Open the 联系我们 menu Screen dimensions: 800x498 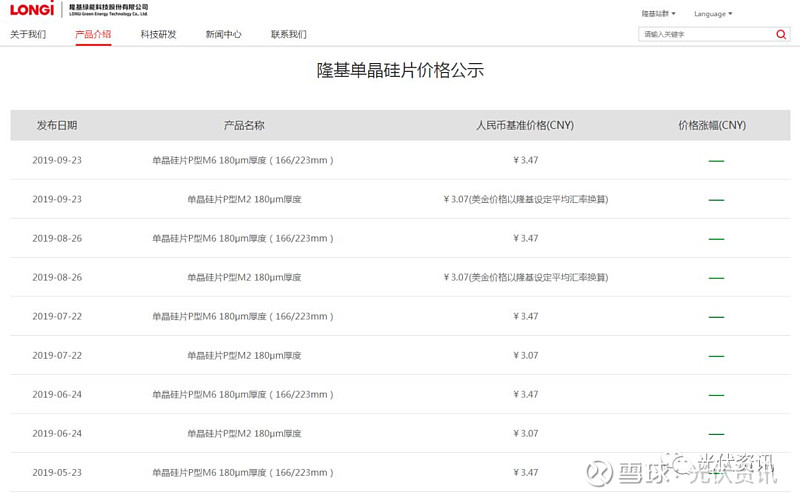pyautogui.click(x=289, y=34)
